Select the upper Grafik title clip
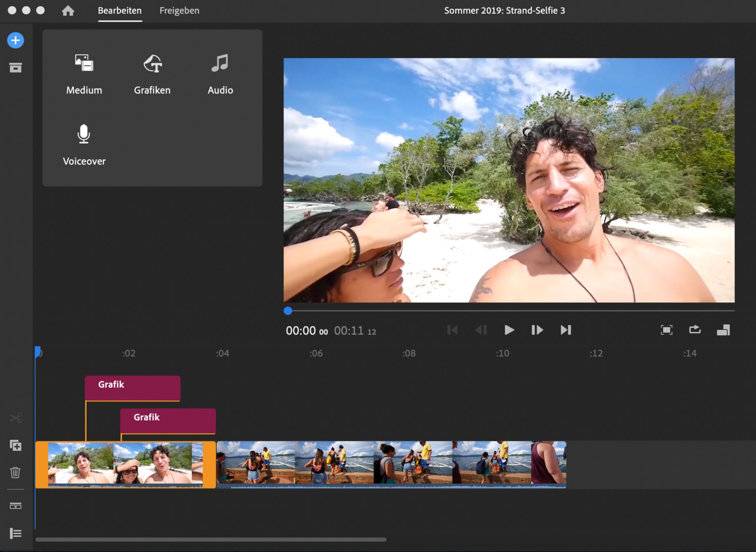This screenshot has width=756, height=552. point(132,388)
